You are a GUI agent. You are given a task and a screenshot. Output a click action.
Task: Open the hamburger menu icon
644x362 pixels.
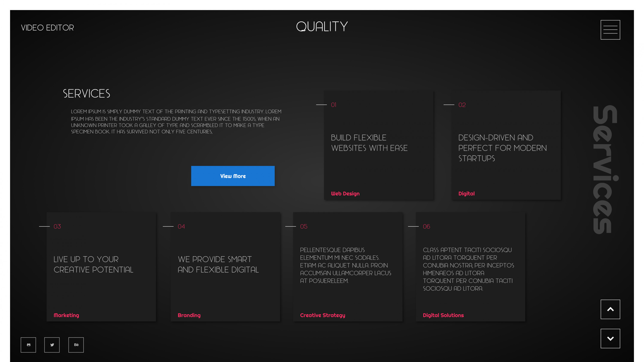pyautogui.click(x=610, y=30)
